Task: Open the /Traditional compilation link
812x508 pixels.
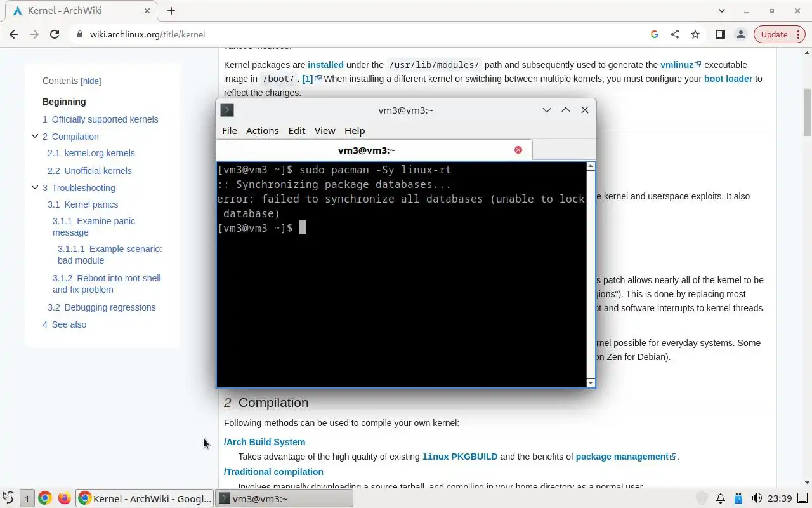Action: pyautogui.click(x=273, y=472)
